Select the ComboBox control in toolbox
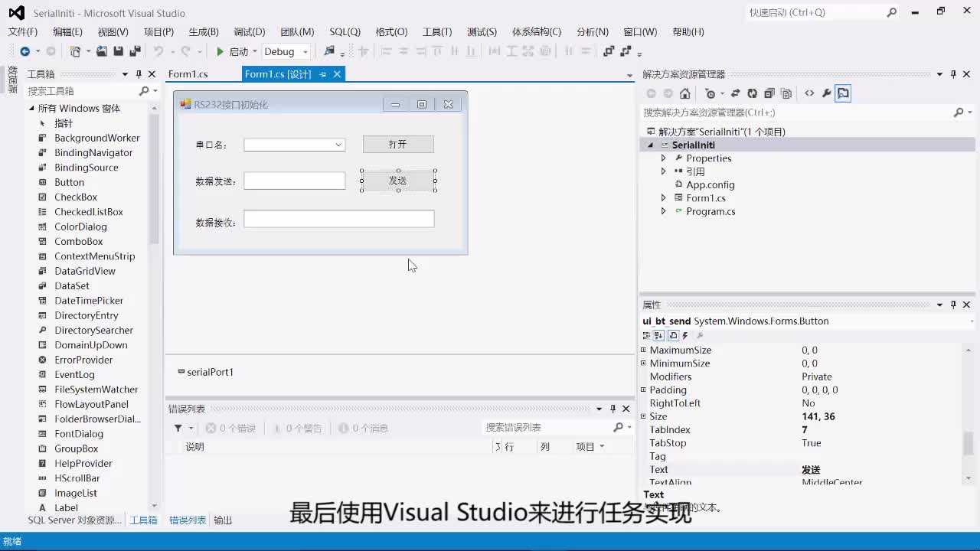The height and width of the screenshot is (551, 980). [78, 241]
